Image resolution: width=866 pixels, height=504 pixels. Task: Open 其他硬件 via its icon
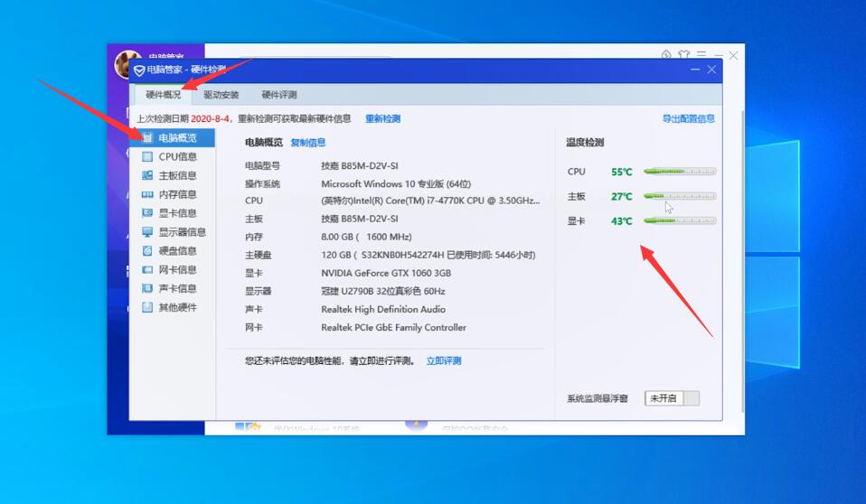147,307
